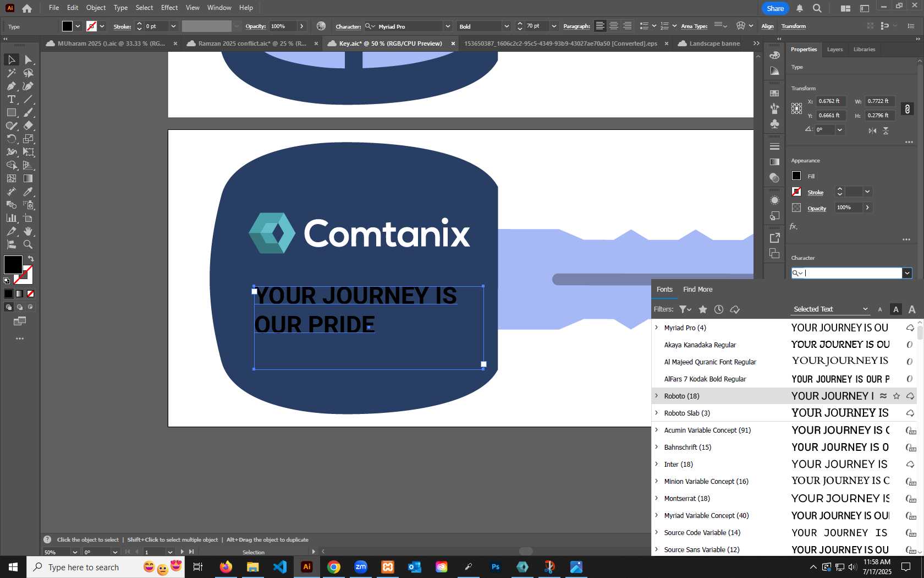Switch to the Libraries panel tab
924x578 pixels.
coord(864,50)
